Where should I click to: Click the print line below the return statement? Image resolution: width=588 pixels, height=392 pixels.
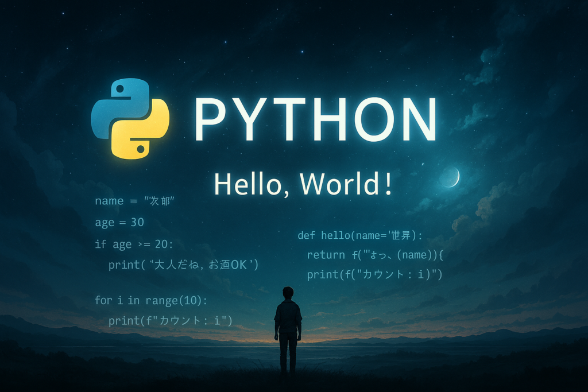click(x=374, y=274)
